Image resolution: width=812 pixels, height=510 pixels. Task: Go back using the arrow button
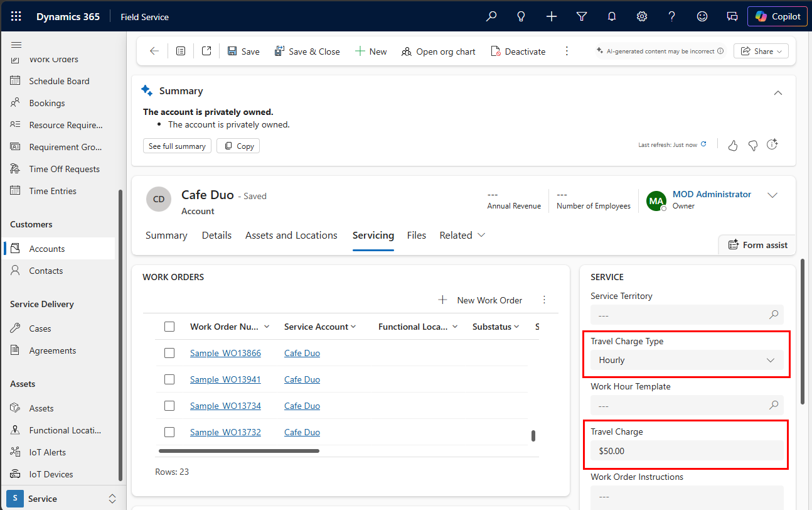(154, 52)
